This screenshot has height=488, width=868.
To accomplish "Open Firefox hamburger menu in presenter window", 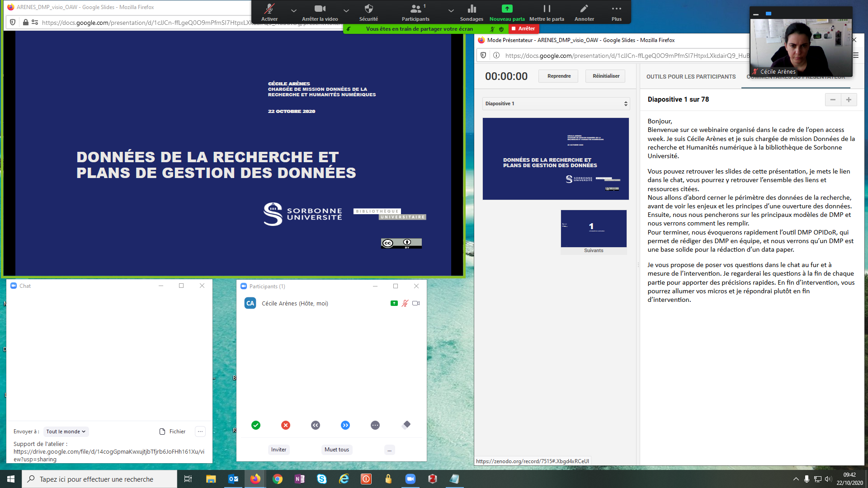I will pos(855,55).
